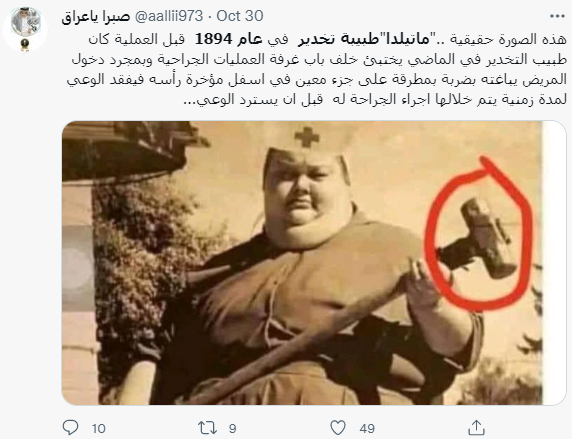The height and width of the screenshot is (439, 572).
Task: Open the attached sepia photo
Action: point(314,263)
